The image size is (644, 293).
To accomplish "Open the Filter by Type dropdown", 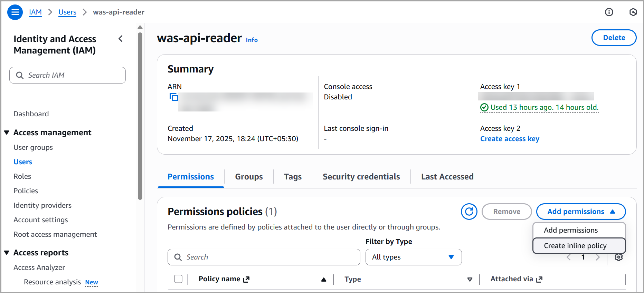I will point(413,257).
